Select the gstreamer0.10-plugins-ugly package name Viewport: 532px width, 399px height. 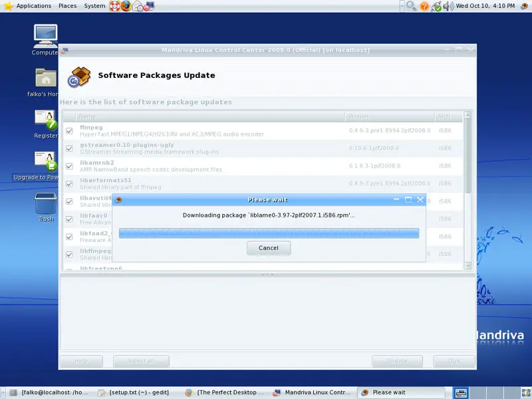[x=127, y=145]
